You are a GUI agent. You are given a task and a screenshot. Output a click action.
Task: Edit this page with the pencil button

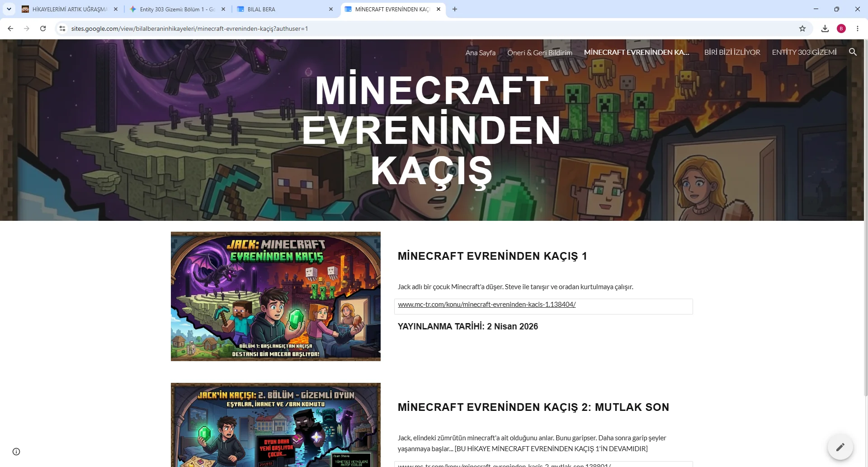(x=840, y=448)
